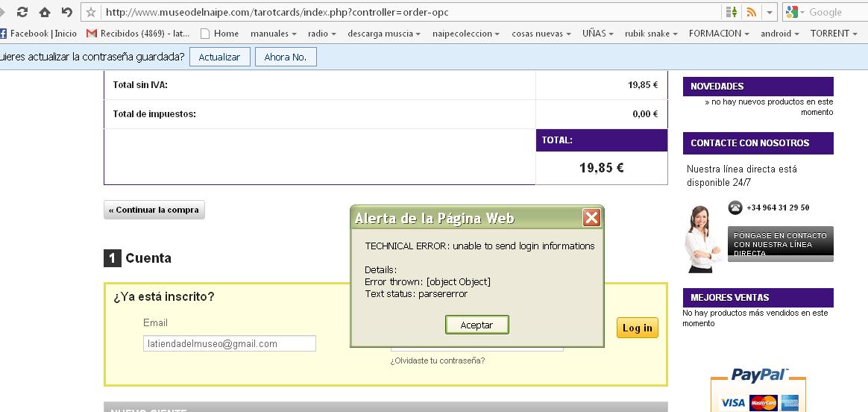Click the undo/restore tab arrow icon
The height and width of the screenshot is (412, 868).
click(x=66, y=12)
